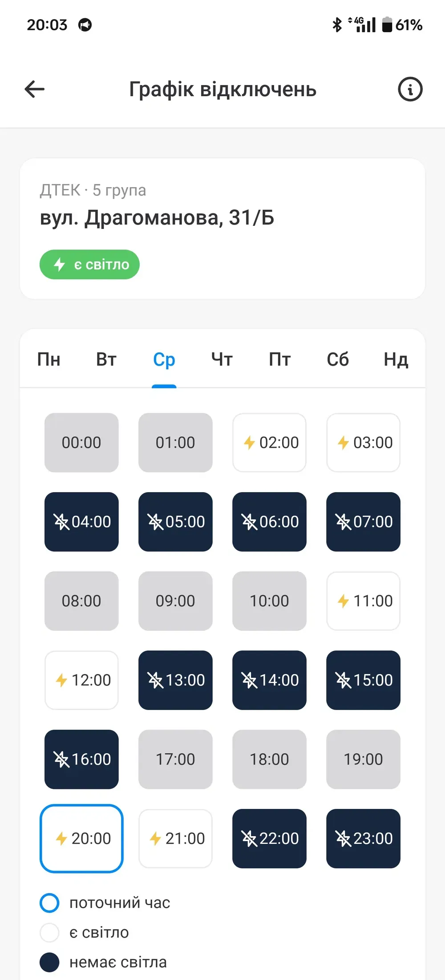Select the Сб day tab

pyautogui.click(x=338, y=359)
